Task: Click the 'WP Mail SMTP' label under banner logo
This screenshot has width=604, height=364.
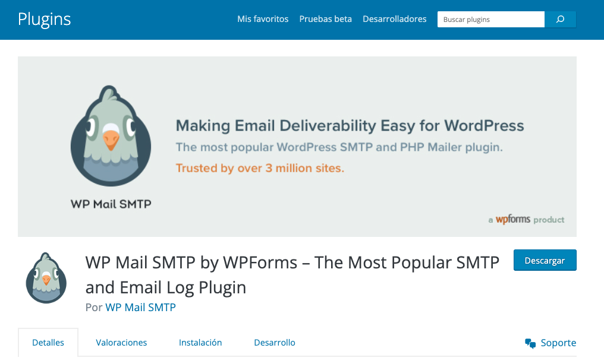Action: coord(111,204)
